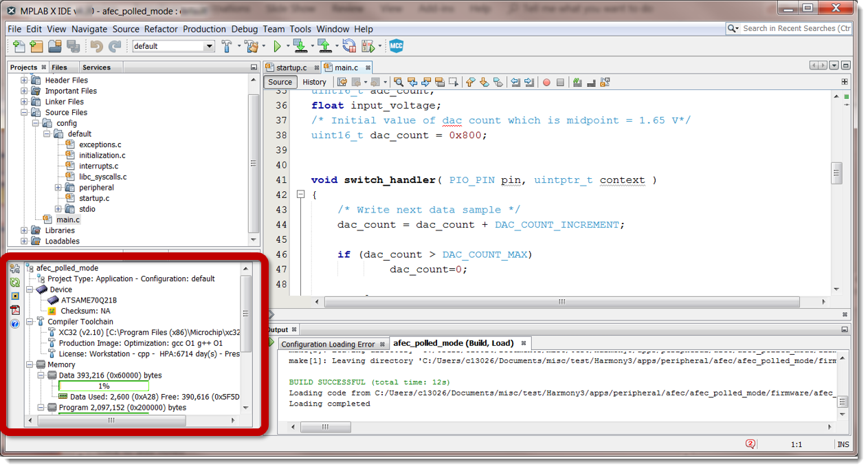Open the PDF datasheet icon in dashboard
This screenshot has width=868, height=469.
[14, 310]
